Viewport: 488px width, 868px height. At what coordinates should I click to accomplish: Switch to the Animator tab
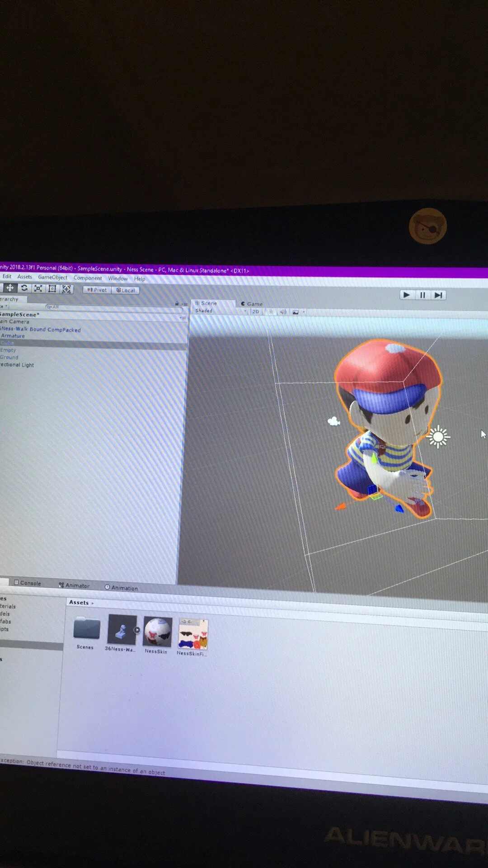point(74,585)
